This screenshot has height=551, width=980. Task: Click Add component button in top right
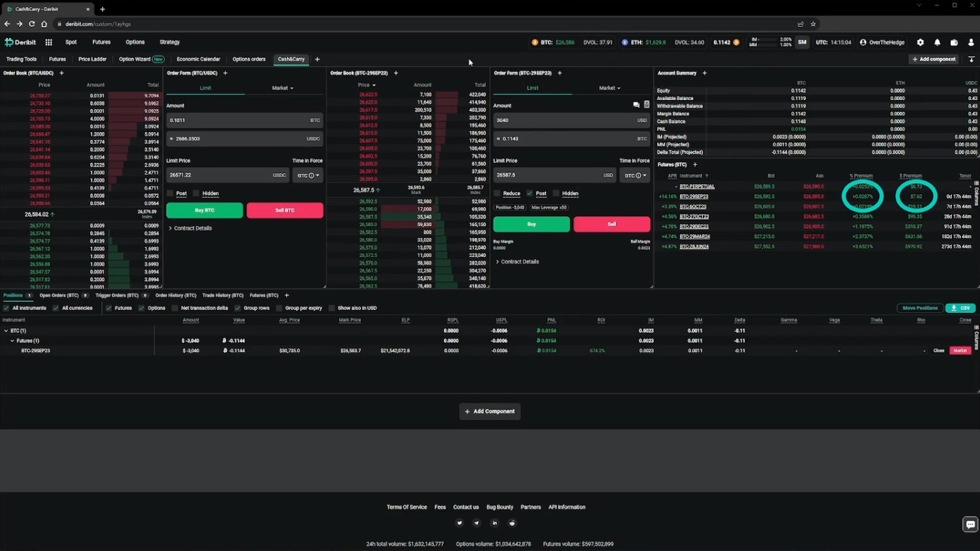(x=934, y=59)
